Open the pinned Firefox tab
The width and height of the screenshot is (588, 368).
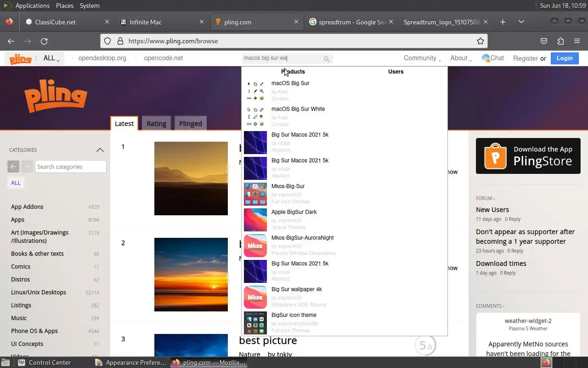[9, 22]
